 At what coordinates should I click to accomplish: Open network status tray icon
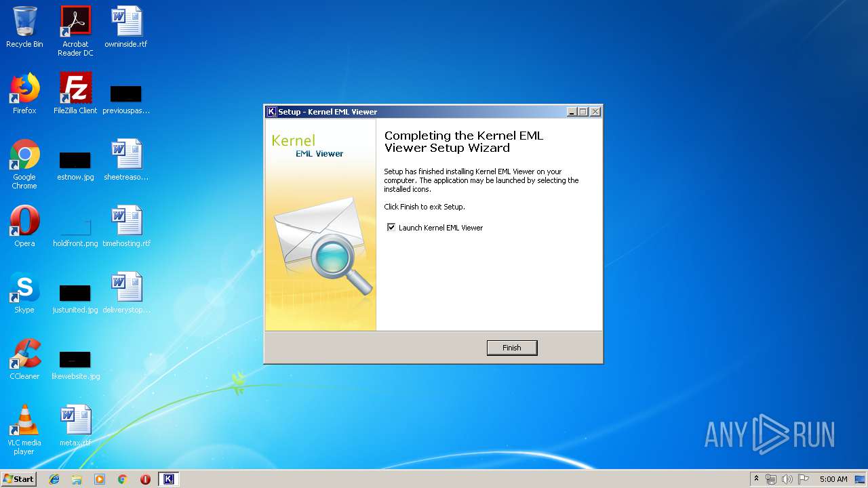pos(771,479)
